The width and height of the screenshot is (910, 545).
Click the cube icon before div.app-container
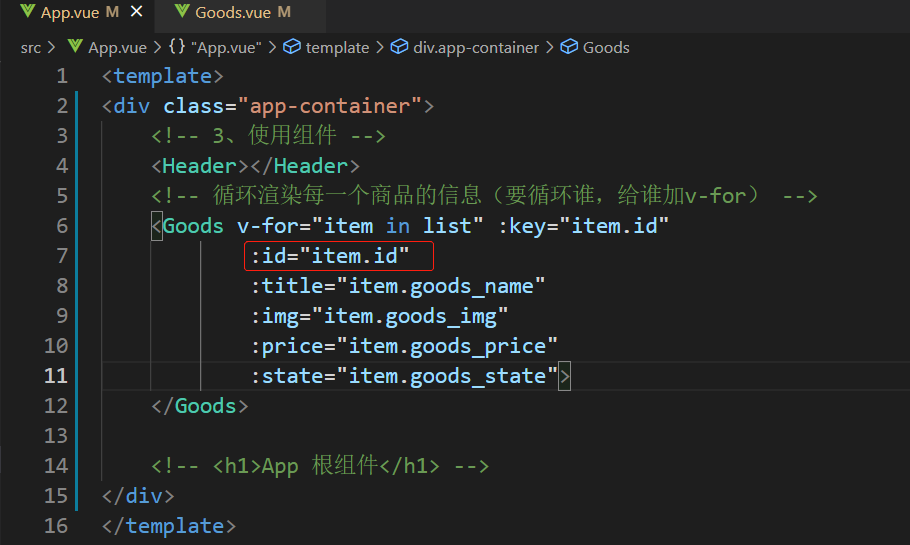399,46
